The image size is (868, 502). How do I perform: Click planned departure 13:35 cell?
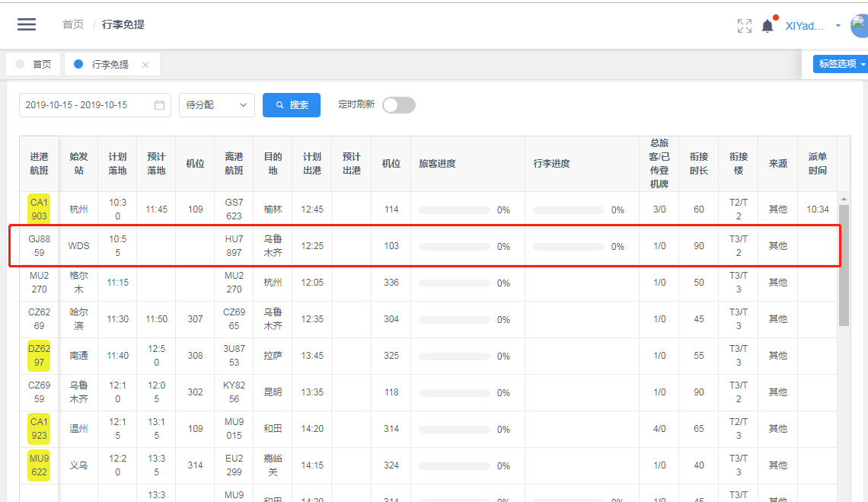coord(312,392)
